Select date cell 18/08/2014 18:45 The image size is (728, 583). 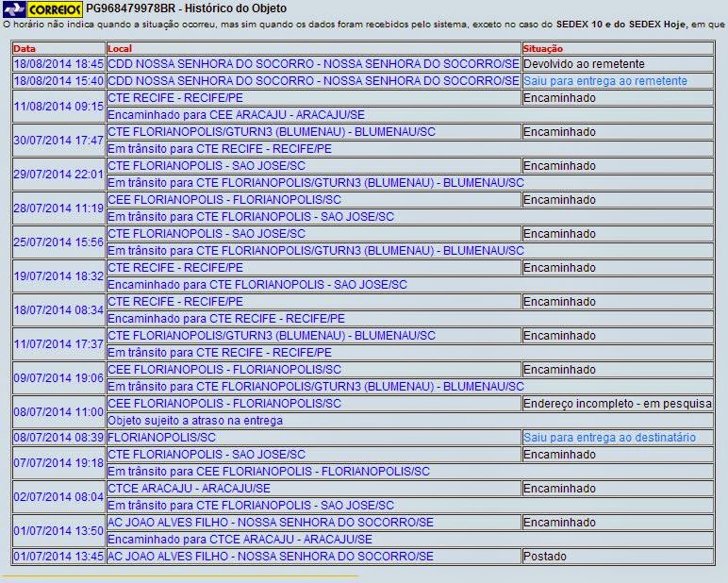click(58, 63)
